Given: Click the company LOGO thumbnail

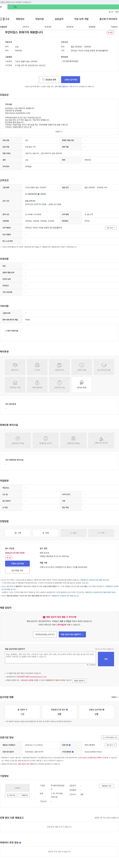Looking at the screenshot, I should 17,788.
